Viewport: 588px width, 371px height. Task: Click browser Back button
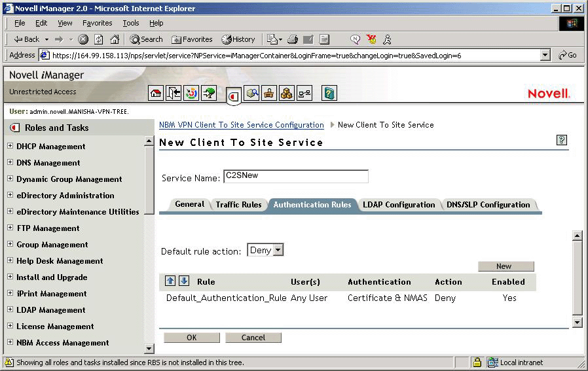tap(27, 39)
